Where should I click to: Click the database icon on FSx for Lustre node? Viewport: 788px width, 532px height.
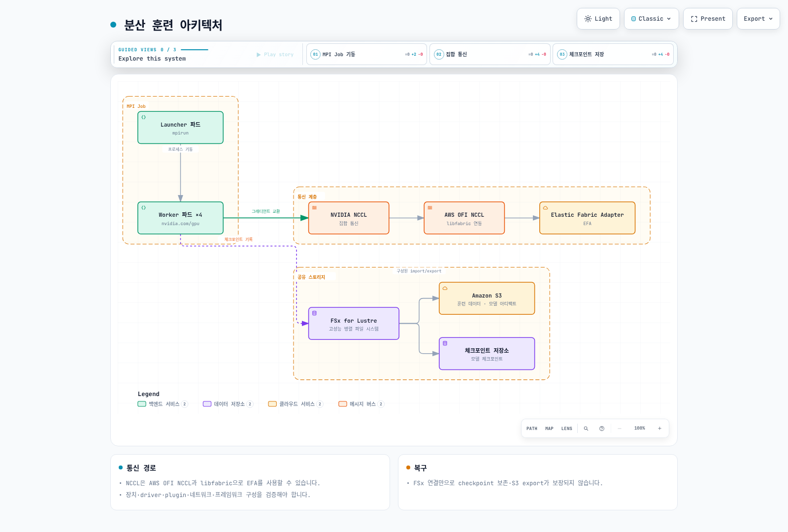pos(315,313)
